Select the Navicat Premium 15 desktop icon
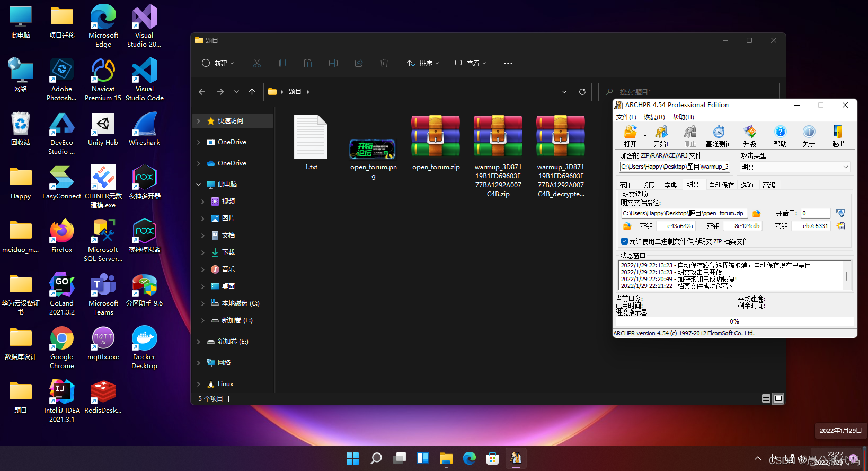Image resolution: width=868 pixels, height=471 pixels. click(103, 80)
